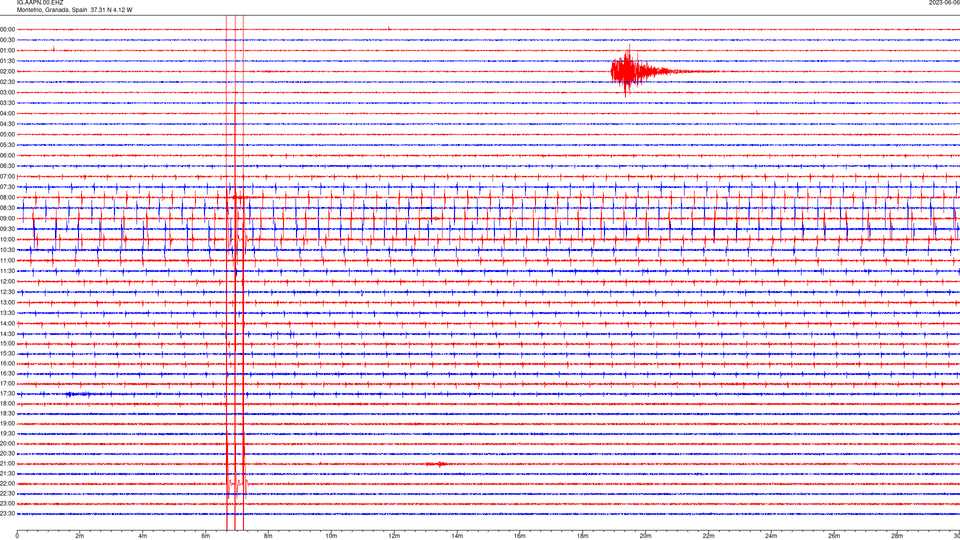Click the '26m' x-axis tick label

(834, 536)
